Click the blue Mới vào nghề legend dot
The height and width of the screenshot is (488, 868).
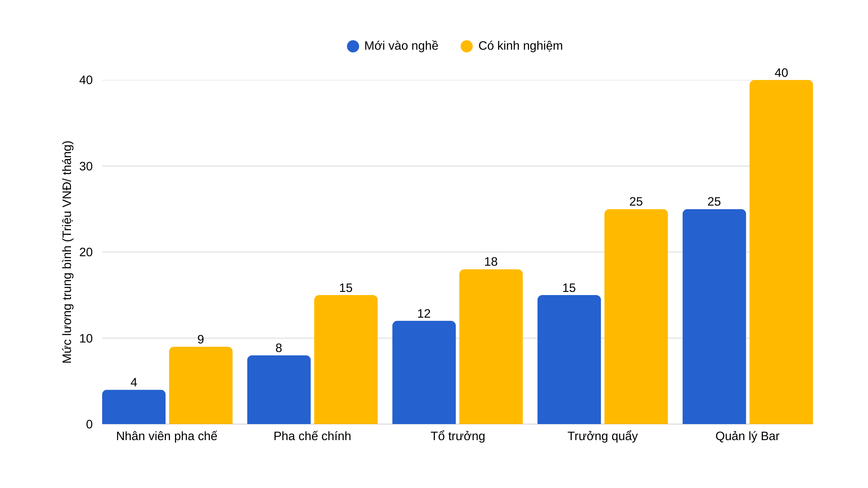353,46
